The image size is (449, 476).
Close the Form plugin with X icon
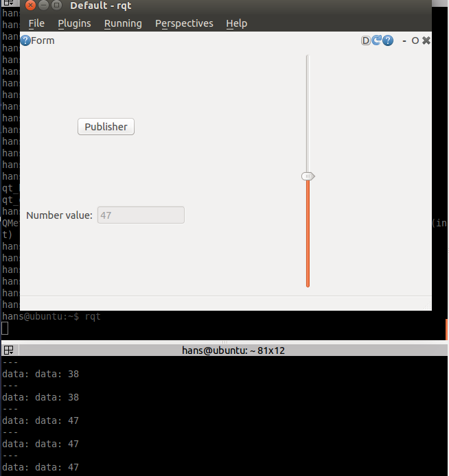(426, 40)
